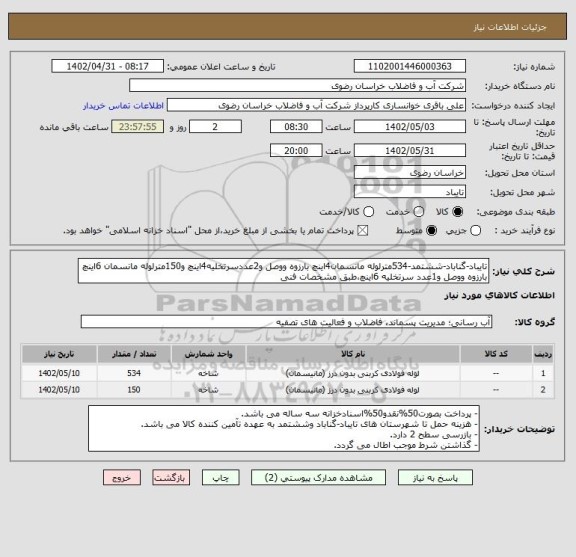Click the جزئیات اطلاعات نیاز header title

click(510, 27)
